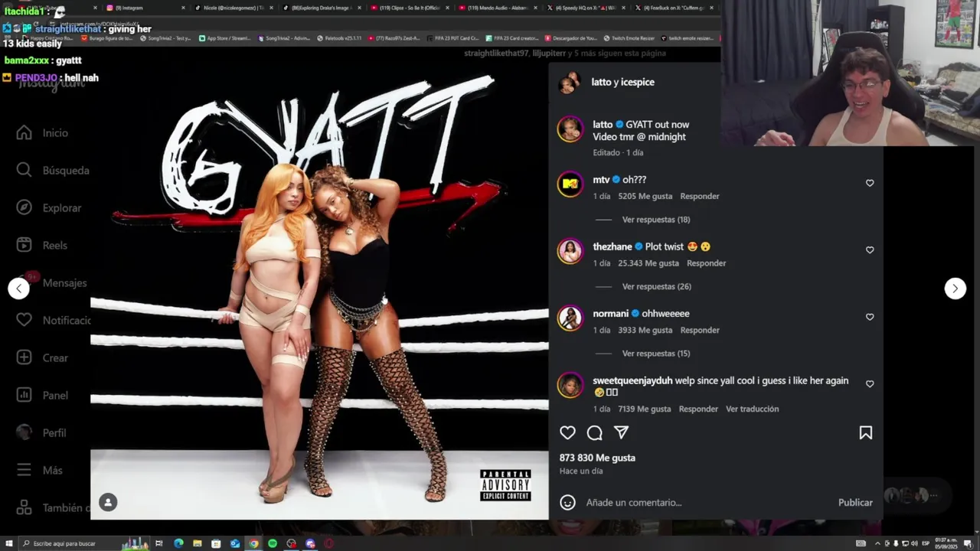Screen dimensions: 980x551
Task: Open the latto username in the caption
Action: coord(603,125)
